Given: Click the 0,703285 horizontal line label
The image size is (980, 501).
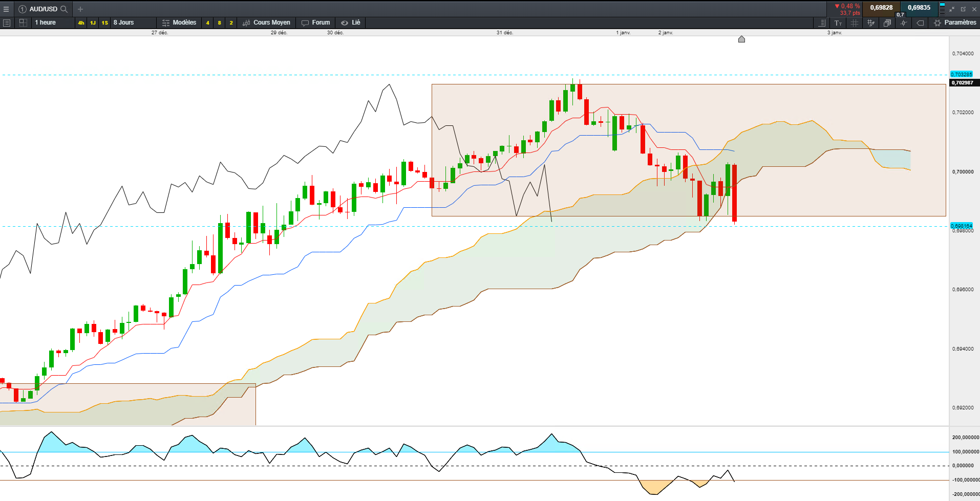Looking at the screenshot, I should tap(962, 75).
